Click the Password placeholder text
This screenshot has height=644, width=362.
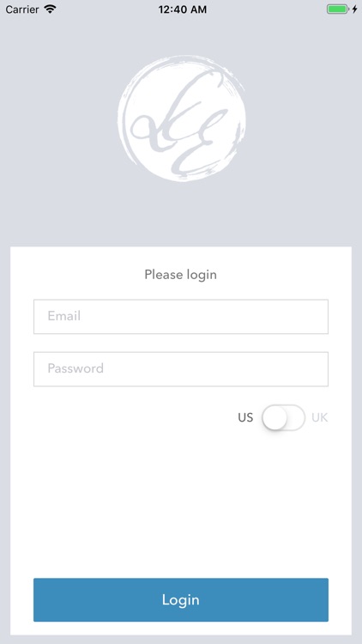click(75, 368)
